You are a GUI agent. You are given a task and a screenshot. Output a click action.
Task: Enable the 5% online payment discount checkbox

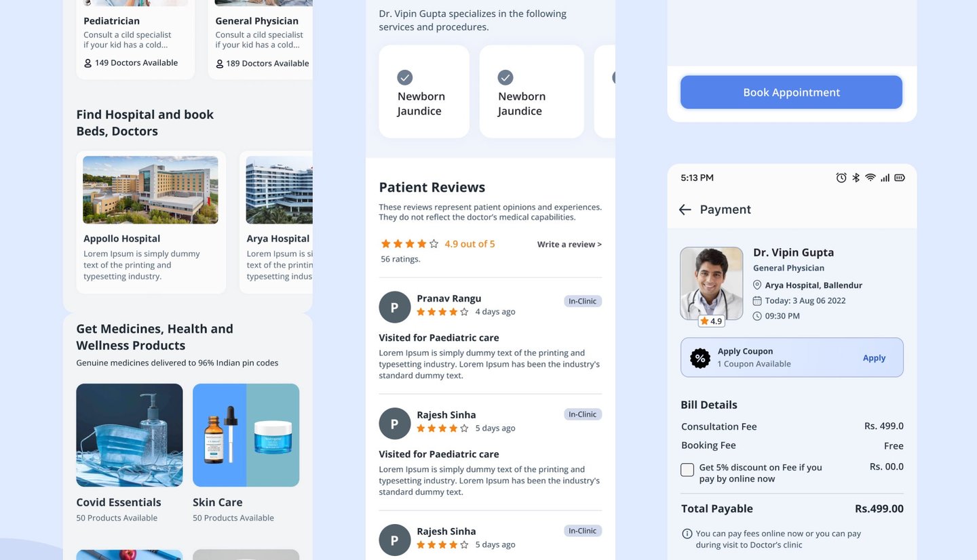(x=687, y=470)
